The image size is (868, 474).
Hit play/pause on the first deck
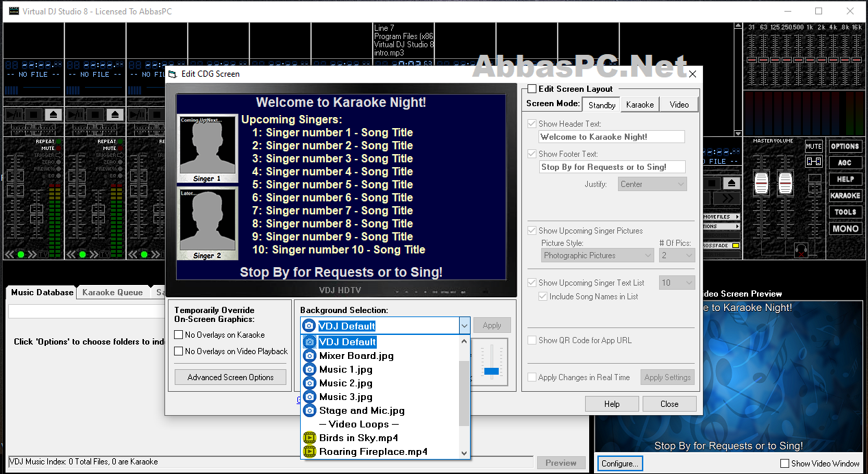click(x=14, y=114)
